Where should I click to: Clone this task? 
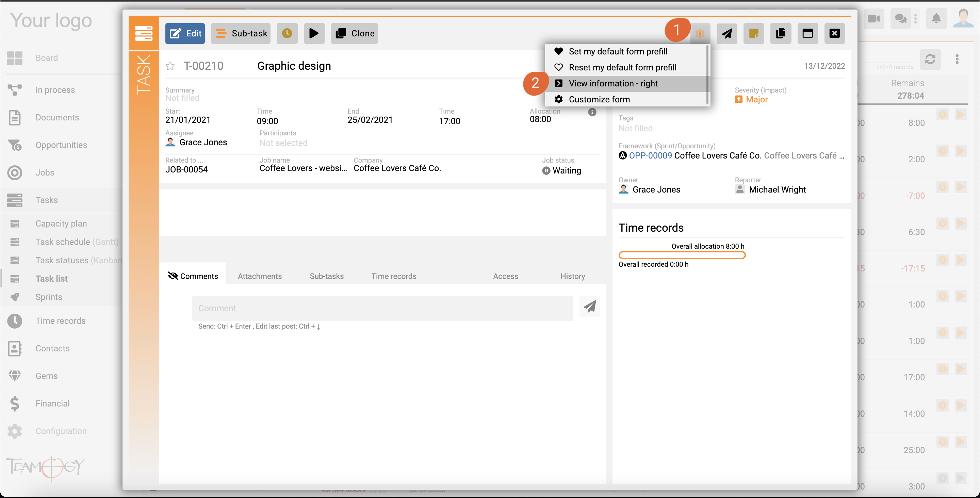[355, 33]
